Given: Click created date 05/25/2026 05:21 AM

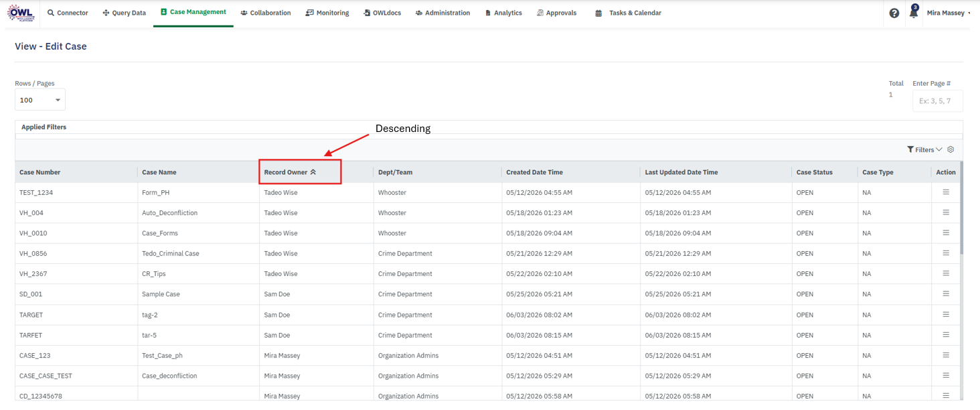Looking at the screenshot, I should pos(539,294).
